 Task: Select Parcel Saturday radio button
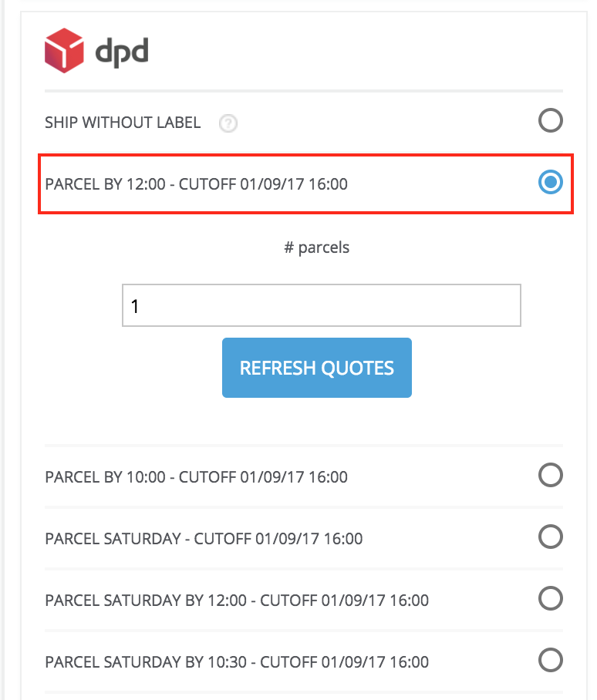coord(550,537)
